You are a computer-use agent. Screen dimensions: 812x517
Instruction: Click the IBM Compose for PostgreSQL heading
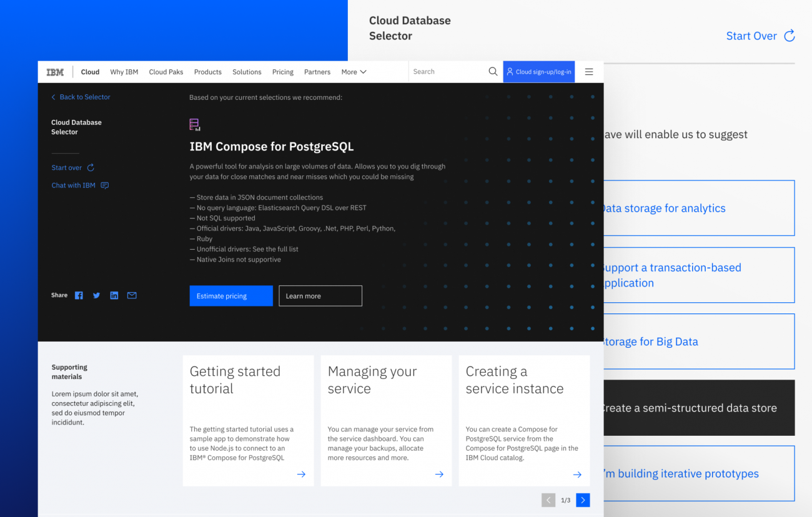[x=272, y=147]
